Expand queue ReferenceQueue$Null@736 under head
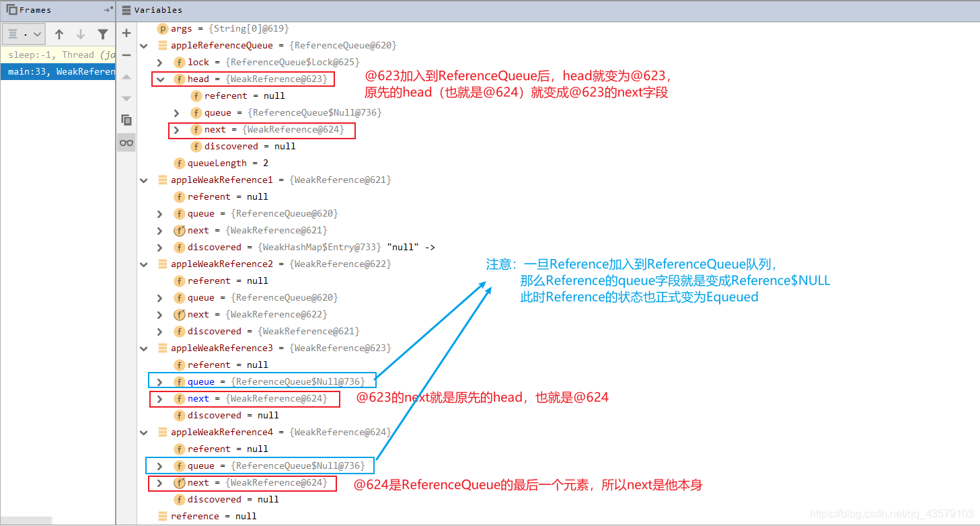This screenshot has height=526, width=980. [x=177, y=113]
